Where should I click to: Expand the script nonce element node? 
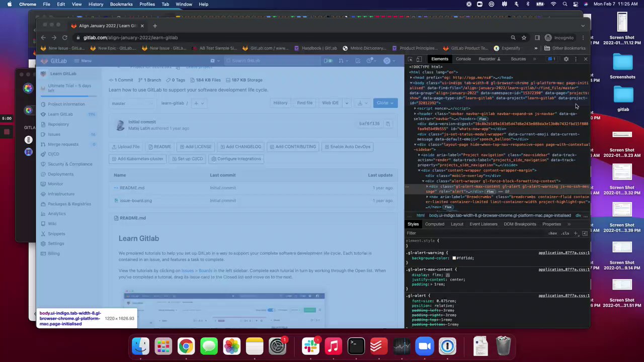[416, 109]
